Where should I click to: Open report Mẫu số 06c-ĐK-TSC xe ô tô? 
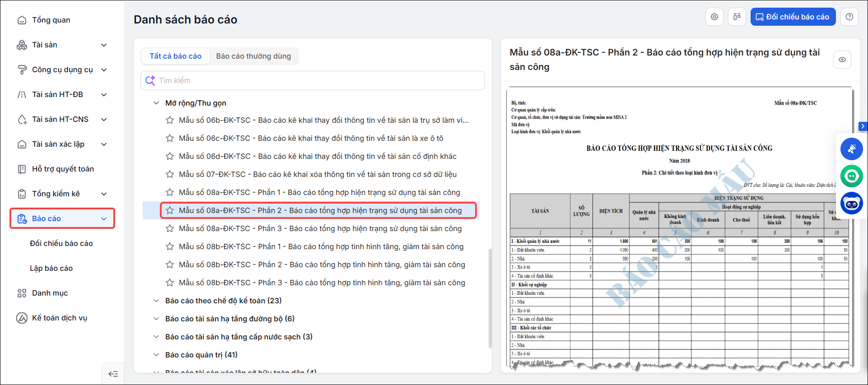click(x=311, y=138)
